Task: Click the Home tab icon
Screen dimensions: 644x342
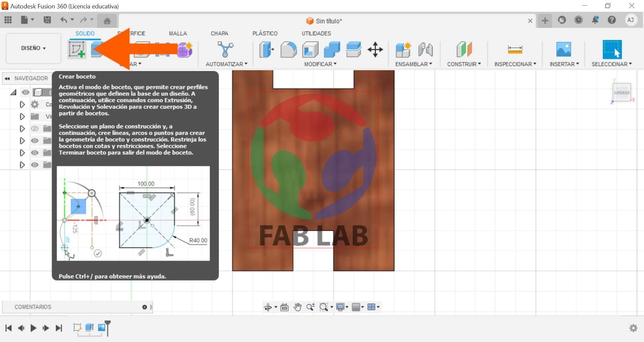Action: pos(107,21)
